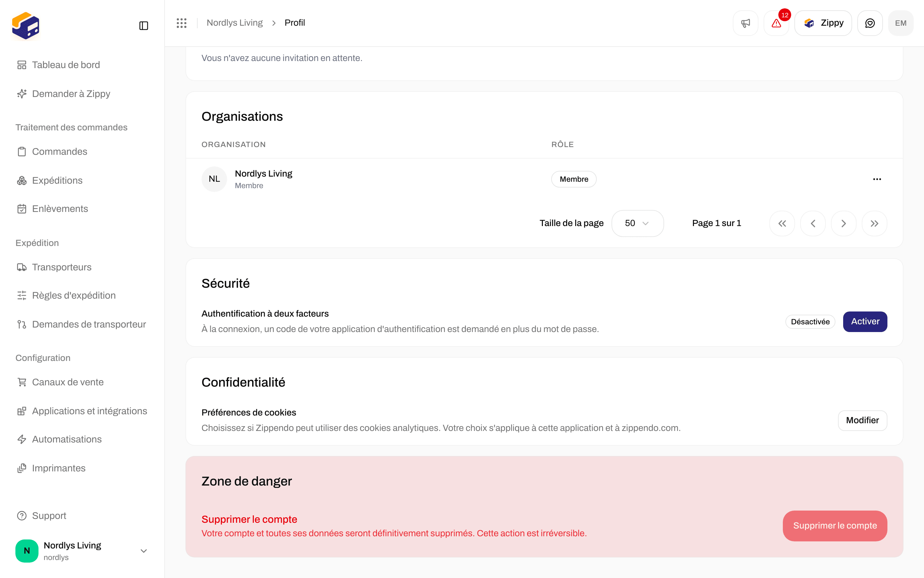Open the Nordlys Living row actions menu
The width and height of the screenshot is (924, 578).
click(x=877, y=179)
